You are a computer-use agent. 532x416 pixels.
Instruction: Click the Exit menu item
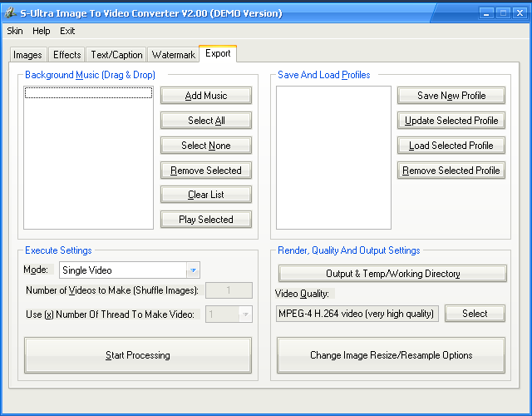coord(67,31)
